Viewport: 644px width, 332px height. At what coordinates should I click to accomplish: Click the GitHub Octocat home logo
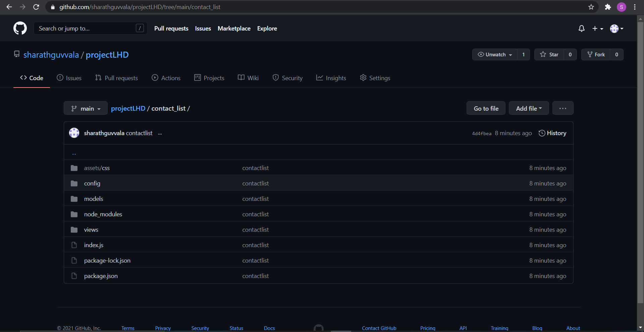(20, 28)
